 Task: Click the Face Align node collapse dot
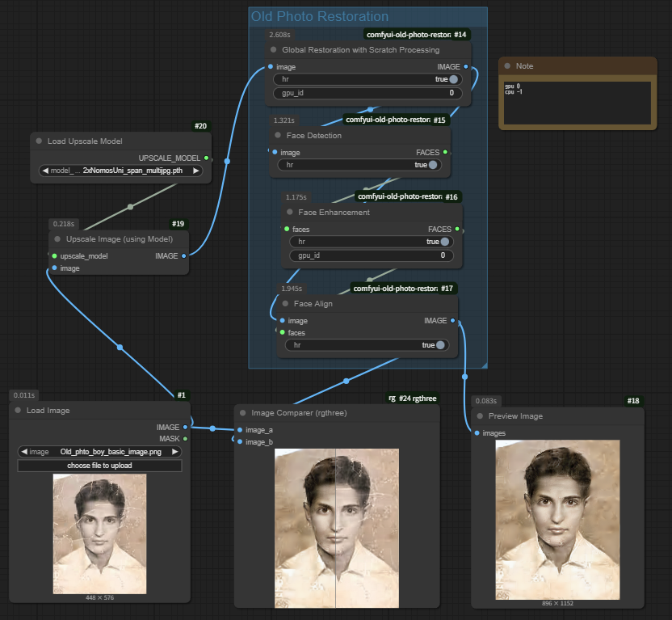285,304
